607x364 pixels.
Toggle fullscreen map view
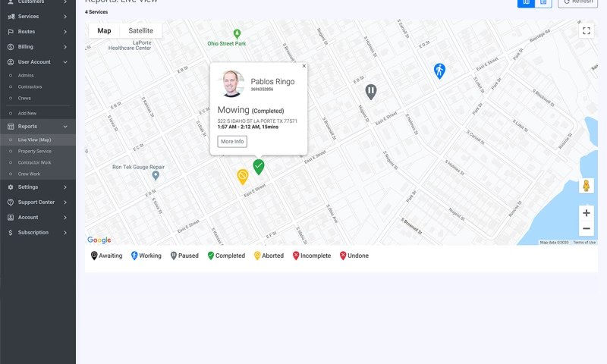(x=586, y=31)
